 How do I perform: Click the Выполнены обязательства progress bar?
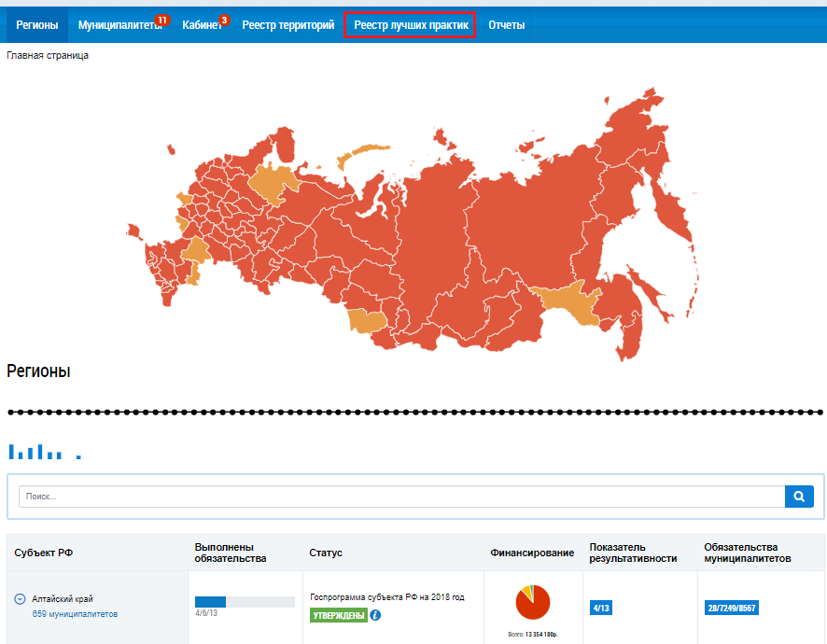tap(245, 602)
